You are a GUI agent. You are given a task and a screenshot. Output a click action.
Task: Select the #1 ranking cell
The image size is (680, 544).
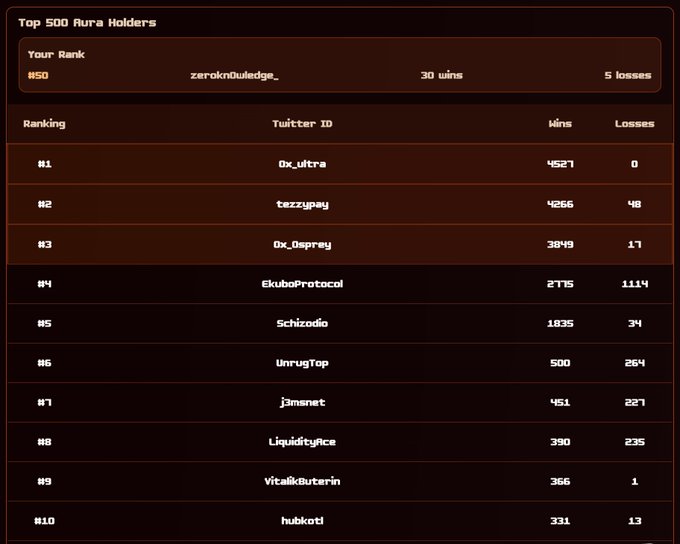45,164
